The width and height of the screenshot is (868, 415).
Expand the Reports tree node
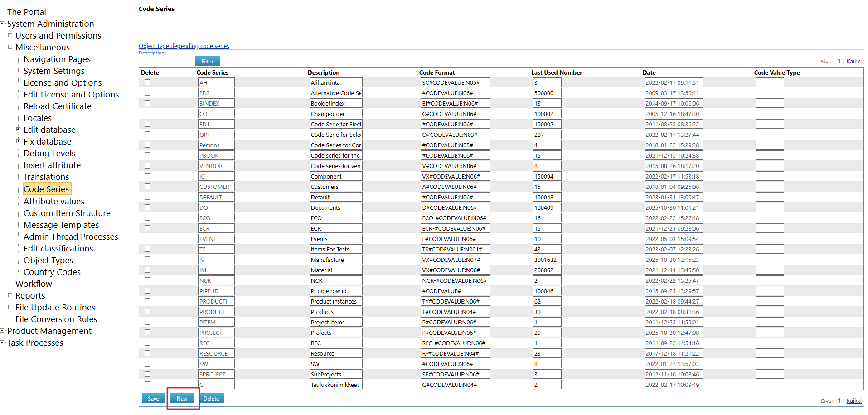(10, 295)
